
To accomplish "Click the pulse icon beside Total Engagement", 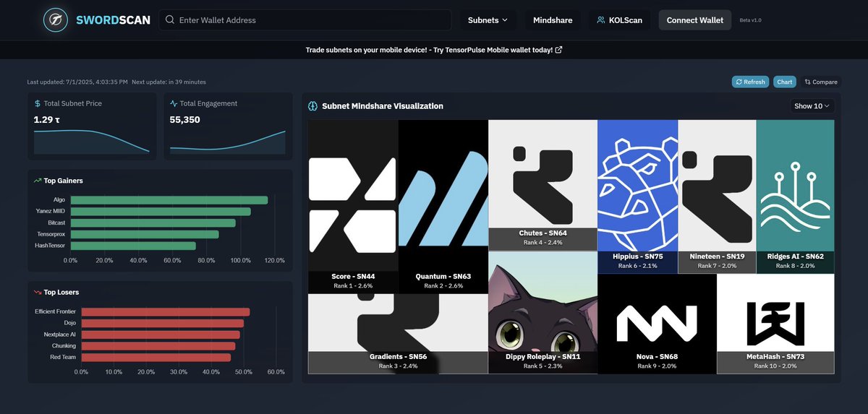I will click(174, 103).
